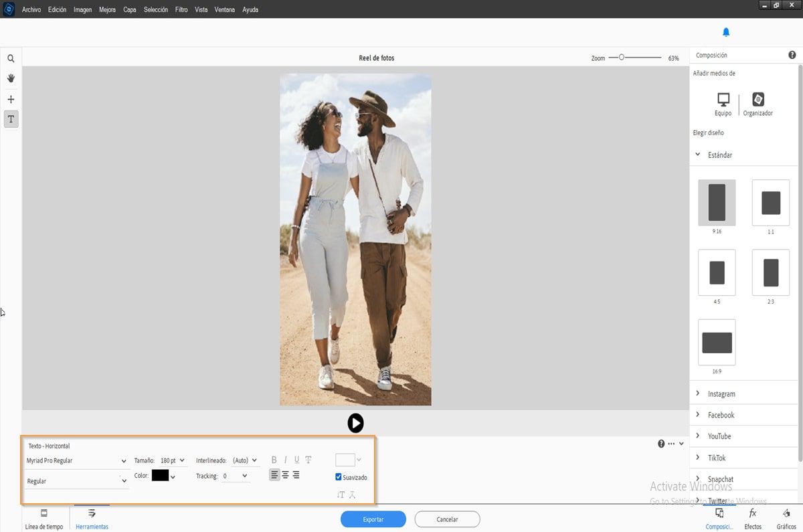Add media from Organizador
The height and width of the screenshot is (532, 803).
pos(758,104)
